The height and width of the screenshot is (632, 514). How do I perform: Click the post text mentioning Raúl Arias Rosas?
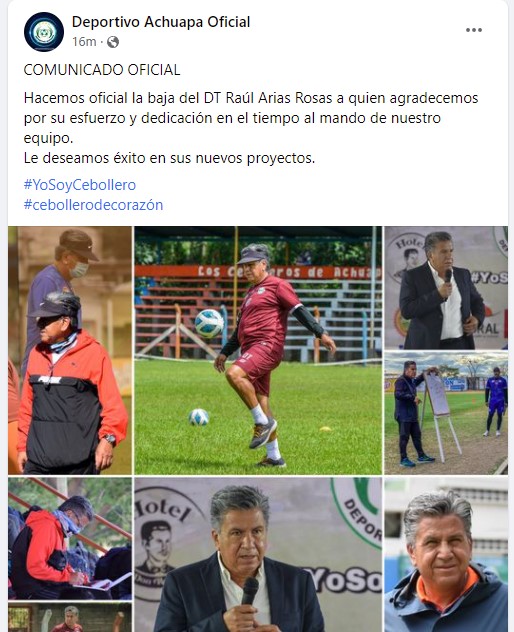[x=251, y=118]
